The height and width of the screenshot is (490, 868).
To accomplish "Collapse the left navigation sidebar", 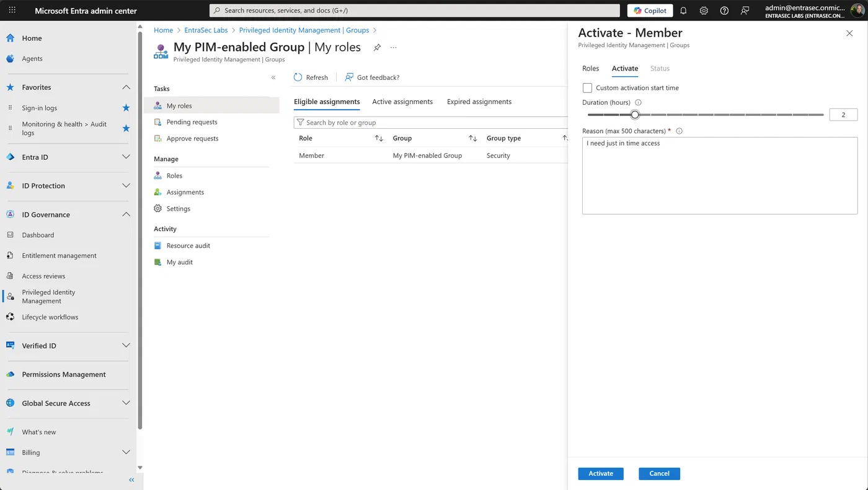I will point(131,480).
